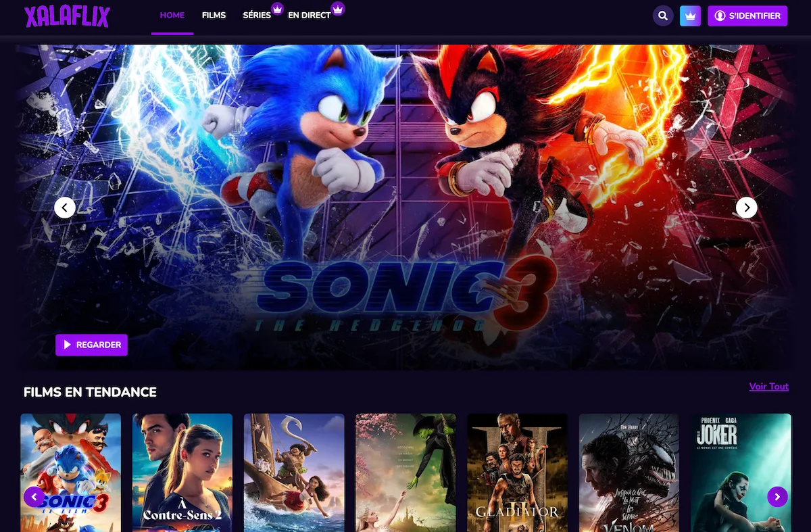This screenshot has height=532, width=811.
Task: Click the crown badge on En Direct
Action: pos(338,9)
